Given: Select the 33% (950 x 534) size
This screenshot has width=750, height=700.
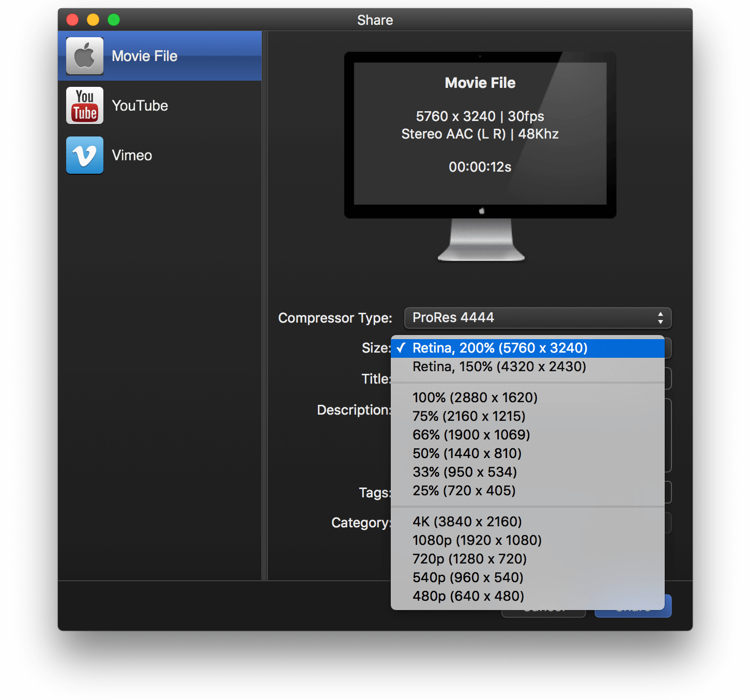Looking at the screenshot, I should tap(527, 472).
